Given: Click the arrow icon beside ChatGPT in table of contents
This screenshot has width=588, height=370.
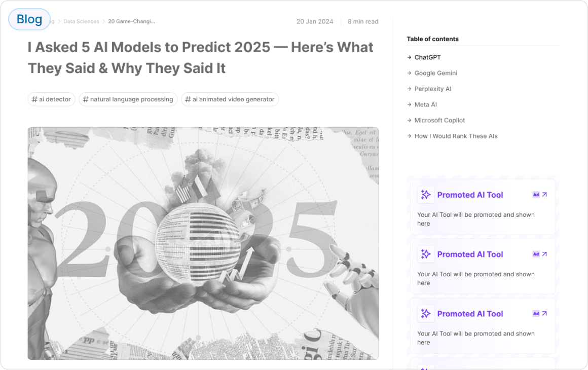Looking at the screenshot, I should 410,57.
